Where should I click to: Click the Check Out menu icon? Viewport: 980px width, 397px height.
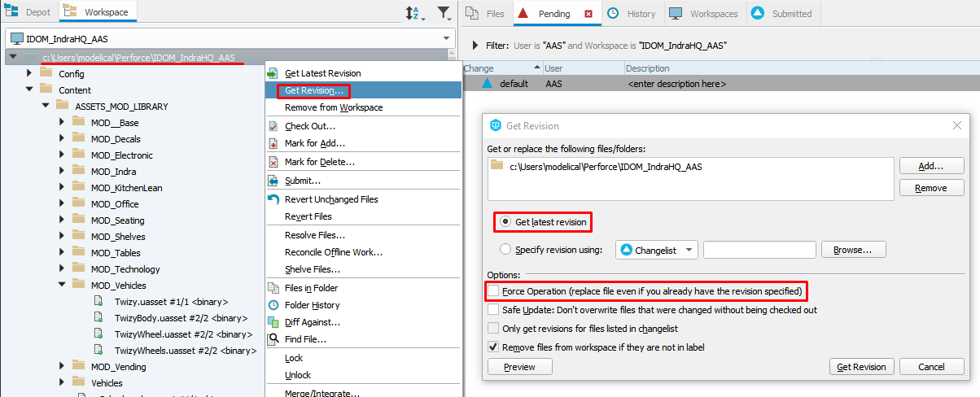(273, 126)
